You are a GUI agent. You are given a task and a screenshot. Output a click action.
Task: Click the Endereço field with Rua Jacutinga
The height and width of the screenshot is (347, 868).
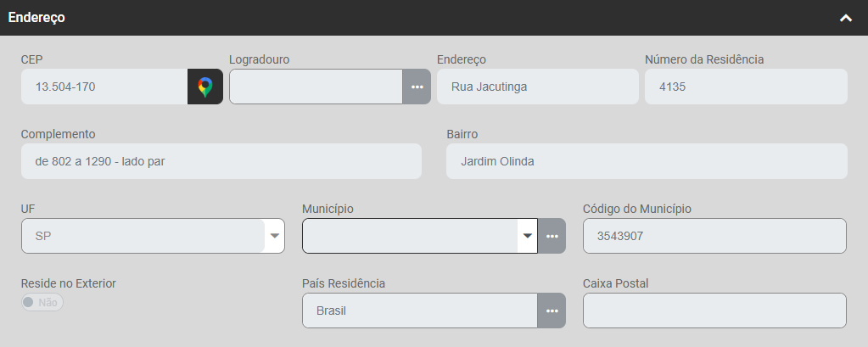coord(536,87)
